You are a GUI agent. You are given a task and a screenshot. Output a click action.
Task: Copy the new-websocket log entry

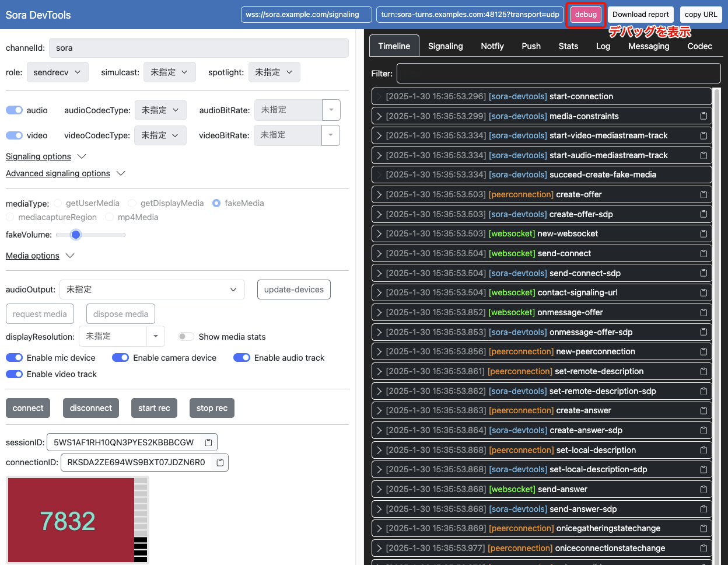click(x=703, y=233)
